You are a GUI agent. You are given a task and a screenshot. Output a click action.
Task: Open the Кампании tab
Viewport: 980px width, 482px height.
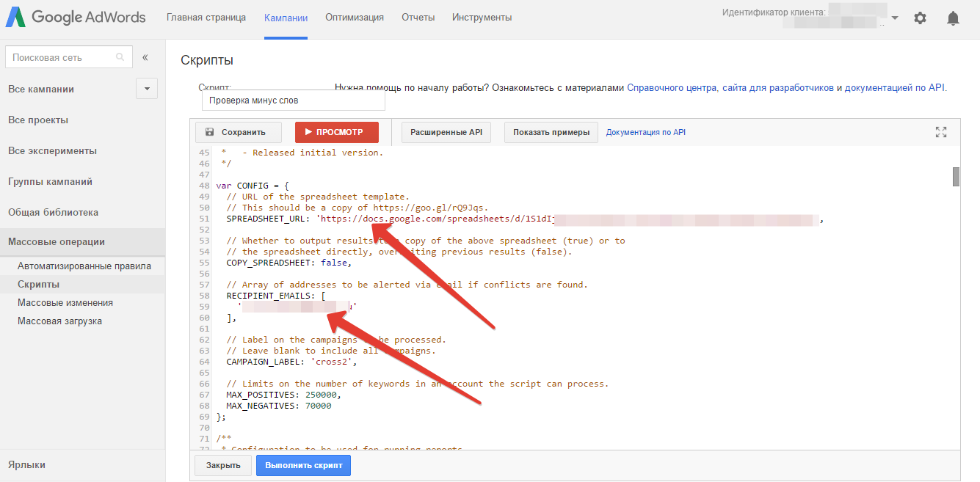(x=286, y=18)
